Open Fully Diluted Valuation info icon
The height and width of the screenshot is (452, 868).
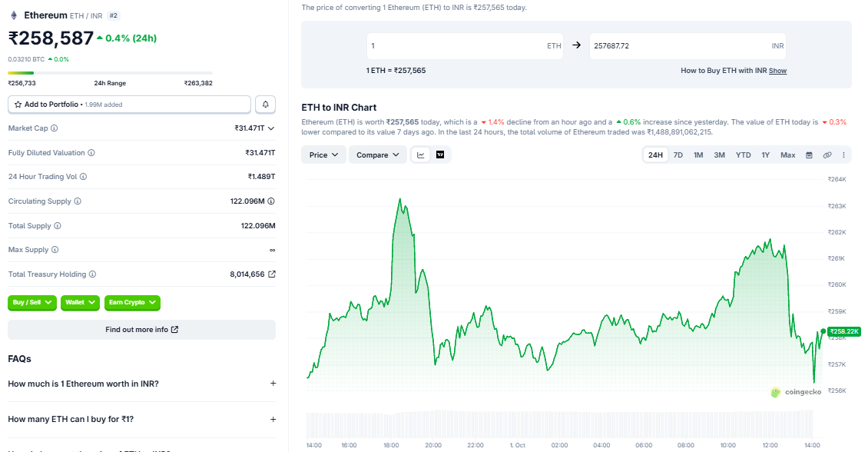point(91,152)
